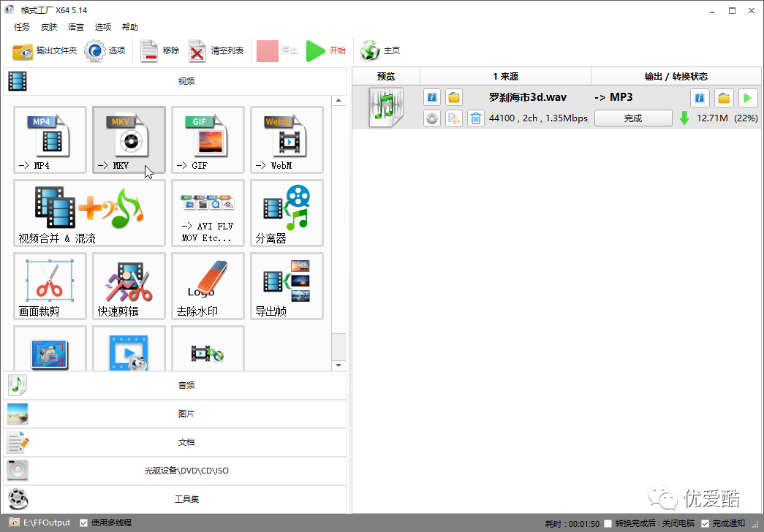Open the quick edit tool (快速剪辑)
Image resolution: width=764 pixels, height=532 pixels.
[x=129, y=286]
